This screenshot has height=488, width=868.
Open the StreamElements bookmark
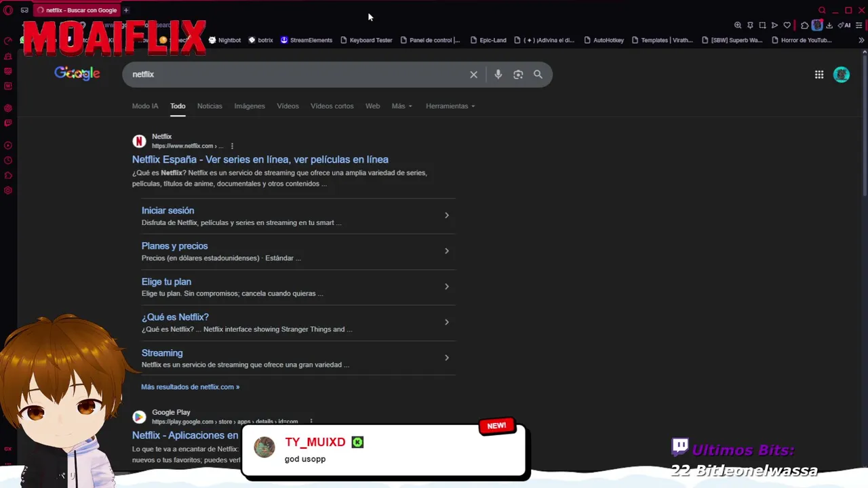(307, 40)
